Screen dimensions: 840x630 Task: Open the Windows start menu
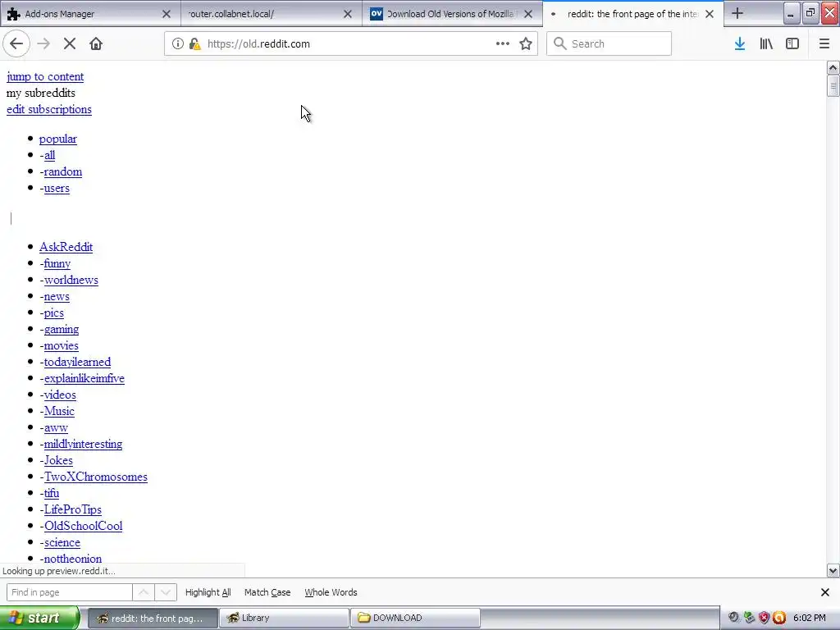(39, 618)
